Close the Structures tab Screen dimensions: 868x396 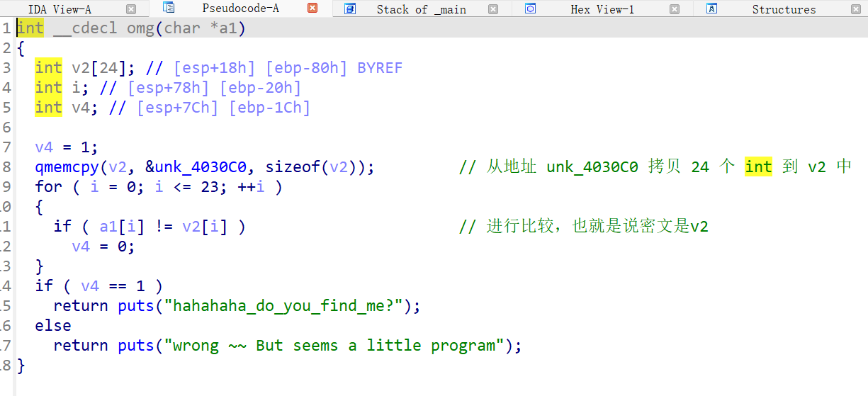pos(855,9)
